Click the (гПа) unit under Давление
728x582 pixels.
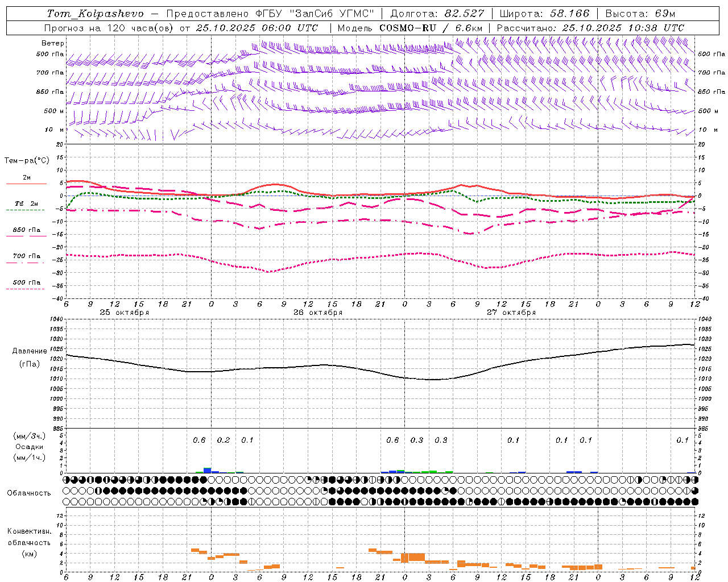click(30, 364)
